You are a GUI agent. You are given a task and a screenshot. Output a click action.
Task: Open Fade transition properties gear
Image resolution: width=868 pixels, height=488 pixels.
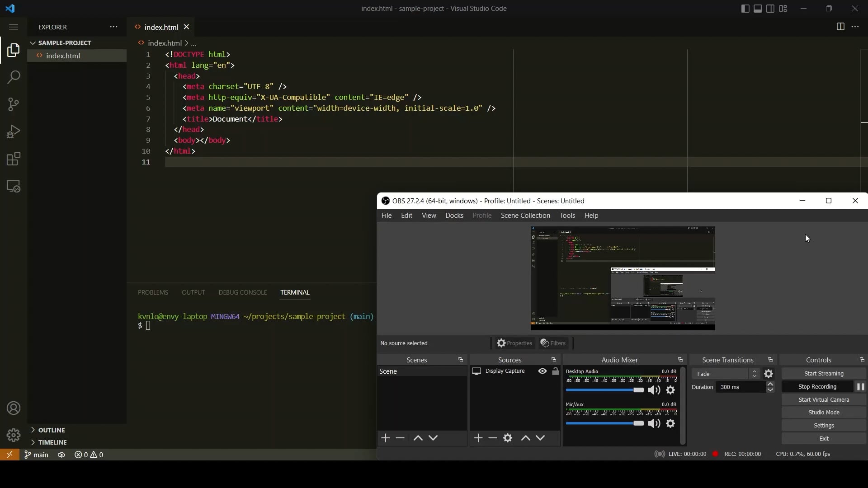[x=769, y=374]
